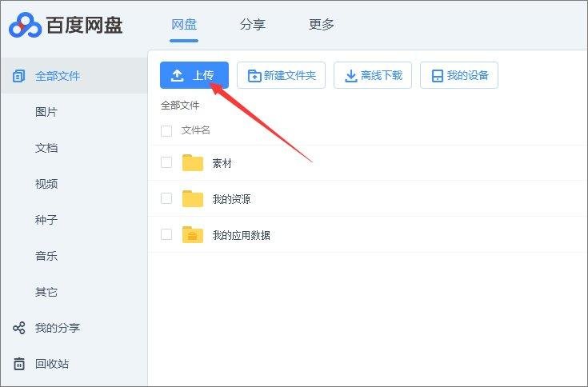Show 视频 files in sidebar
Screen dimensions: 588x387
coord(46,184)
